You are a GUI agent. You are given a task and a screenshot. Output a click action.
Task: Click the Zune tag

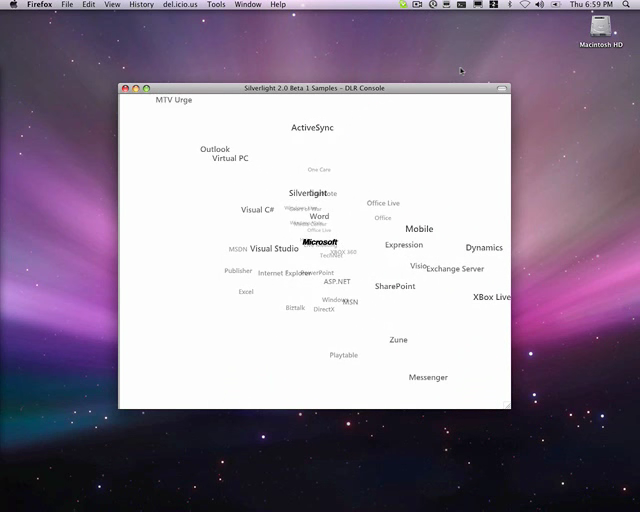point(398,340)
